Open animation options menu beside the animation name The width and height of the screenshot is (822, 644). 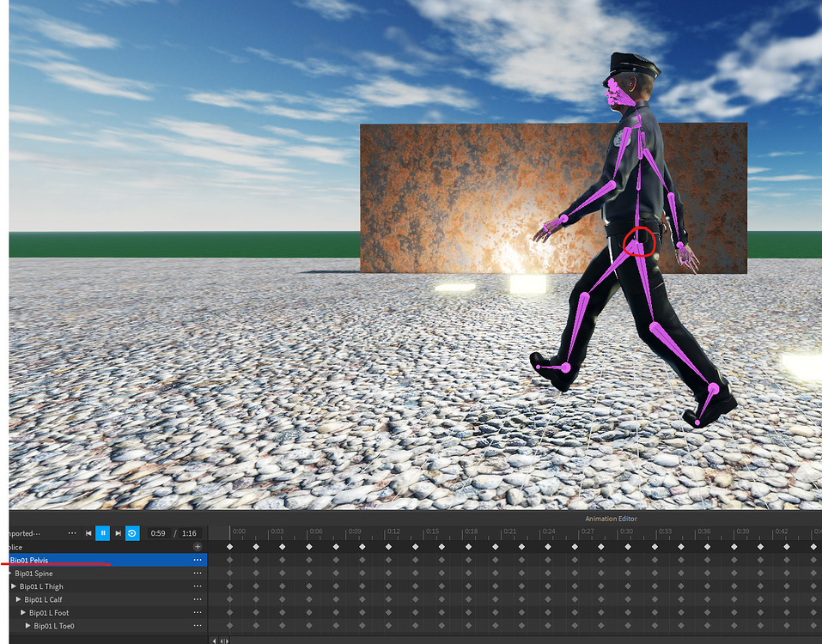pyautogui.click(x=72, y=533)
